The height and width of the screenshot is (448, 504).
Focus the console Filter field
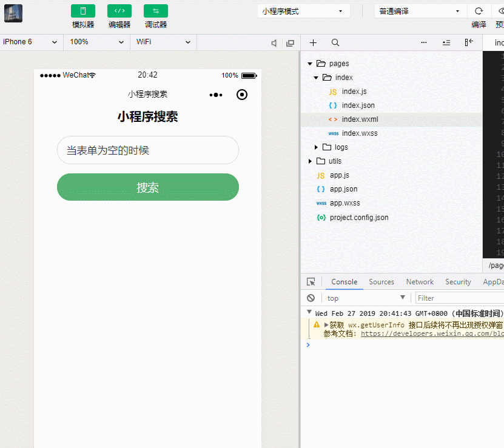click(460, 298)
